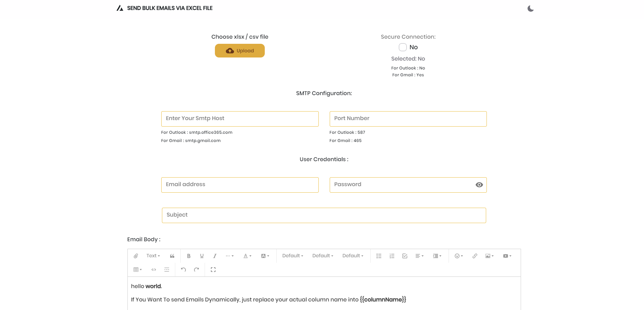
Task: Open the code view icon
Action: point(154,270)
